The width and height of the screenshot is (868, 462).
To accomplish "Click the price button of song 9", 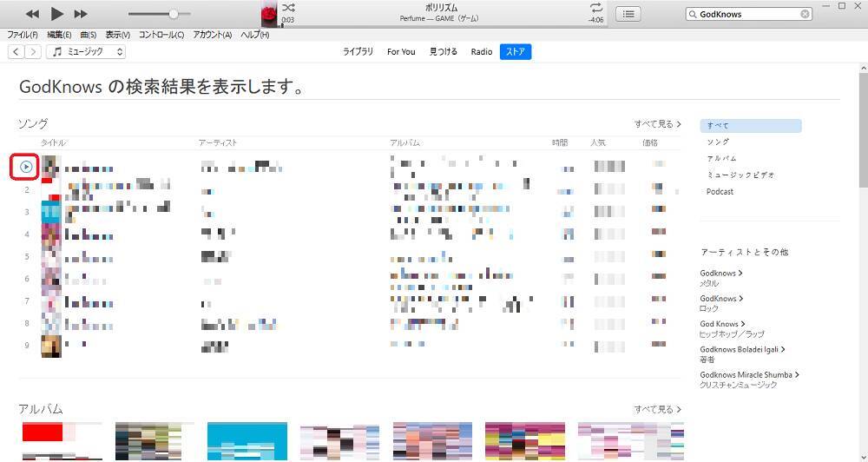I will point(658,345).
